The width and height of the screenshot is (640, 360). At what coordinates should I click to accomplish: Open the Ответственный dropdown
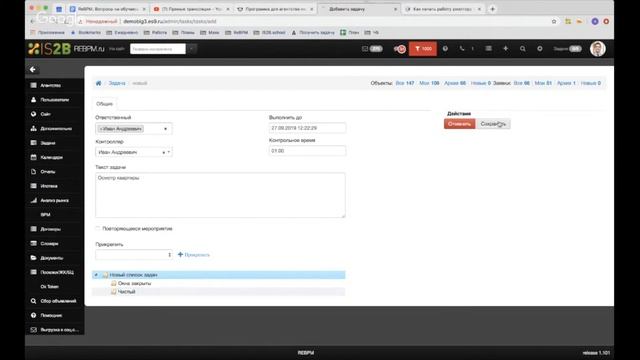click(134, 129)
